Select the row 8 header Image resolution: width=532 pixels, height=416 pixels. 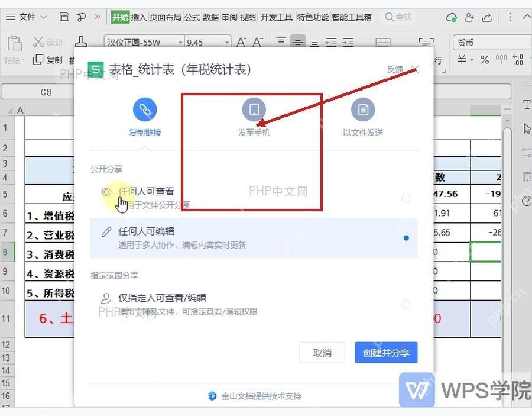tap(7, 252)
